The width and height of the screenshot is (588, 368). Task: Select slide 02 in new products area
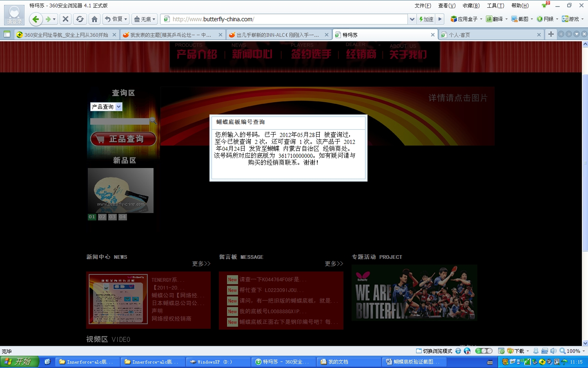102,217
